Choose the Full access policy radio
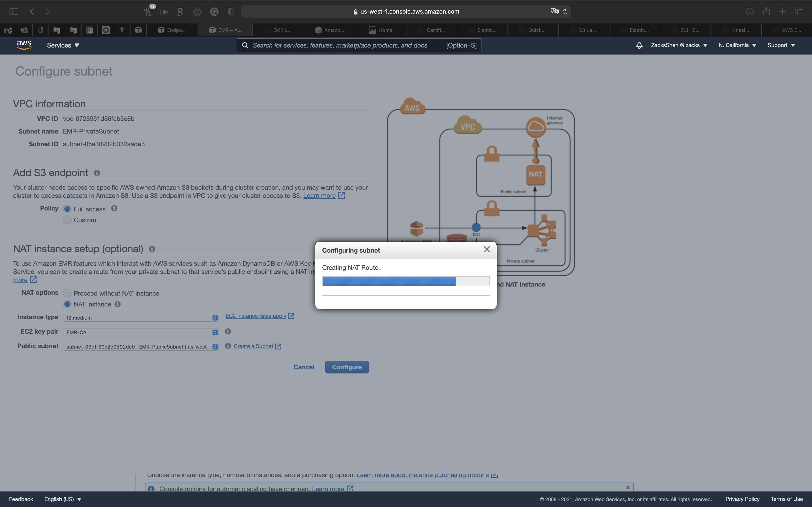The image size is (812, 507). (68, 209)
